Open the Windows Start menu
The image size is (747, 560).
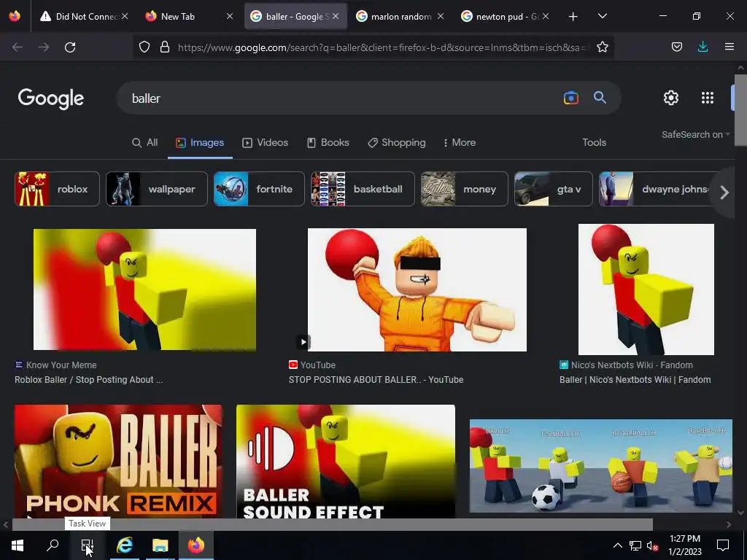pos(18,545)
